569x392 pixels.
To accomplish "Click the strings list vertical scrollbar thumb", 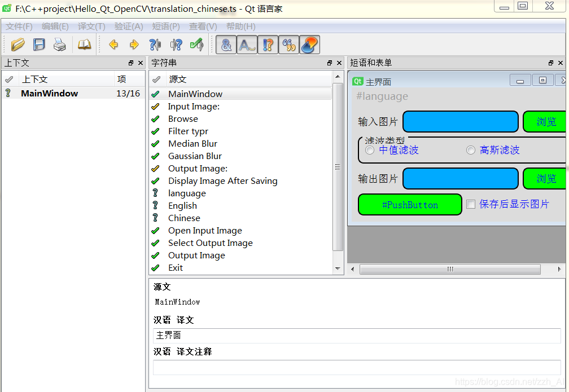I will point(338,167).
